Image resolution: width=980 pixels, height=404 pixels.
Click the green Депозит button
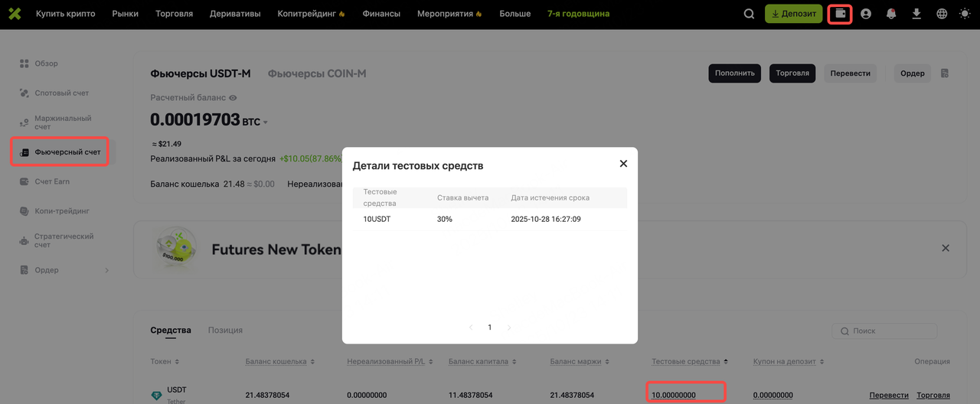click(794, 14)
